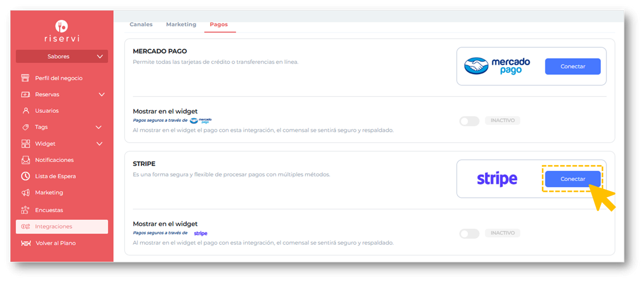The width and height of the screenshot is (644, 282).
Task: Switch to the Canales tab
Action: coord(141,24)
